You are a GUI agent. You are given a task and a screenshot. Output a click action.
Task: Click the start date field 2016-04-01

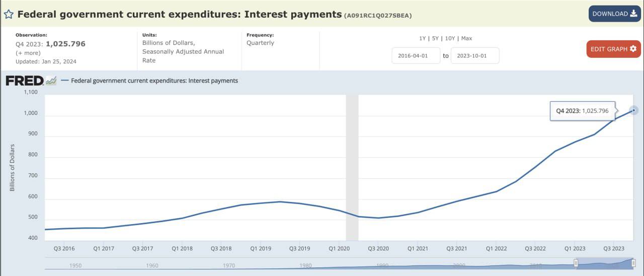(416, 56)
